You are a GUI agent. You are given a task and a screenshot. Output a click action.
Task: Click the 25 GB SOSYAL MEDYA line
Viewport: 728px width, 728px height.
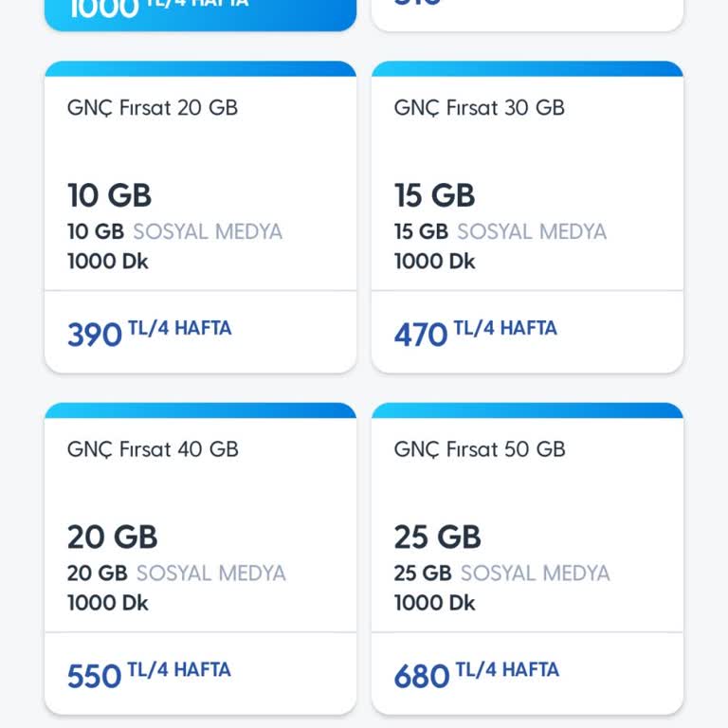pyautogui.click(x=502, y=573)
